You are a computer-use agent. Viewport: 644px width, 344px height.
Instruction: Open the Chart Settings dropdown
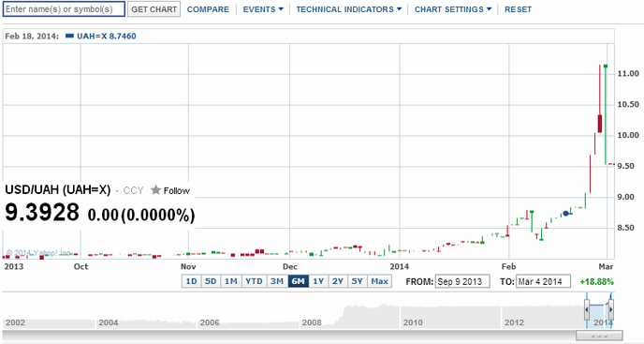[453, 9]
